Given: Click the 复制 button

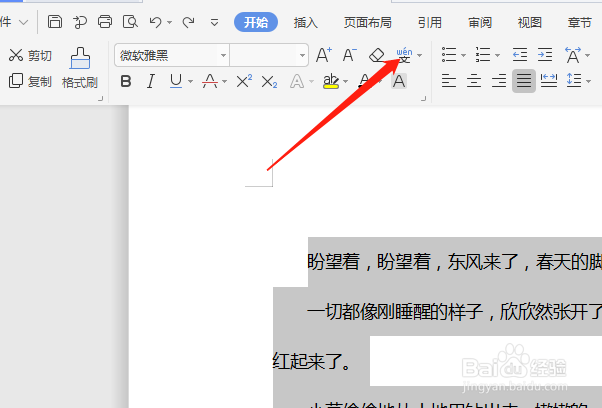Looking at the screenshot, I should click(30, 81).
